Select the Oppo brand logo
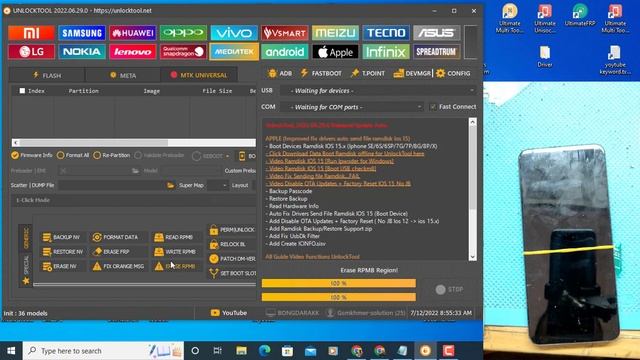The height and width of the screenshot is (360, 640). pyautogui.click(x=183, y=33)
